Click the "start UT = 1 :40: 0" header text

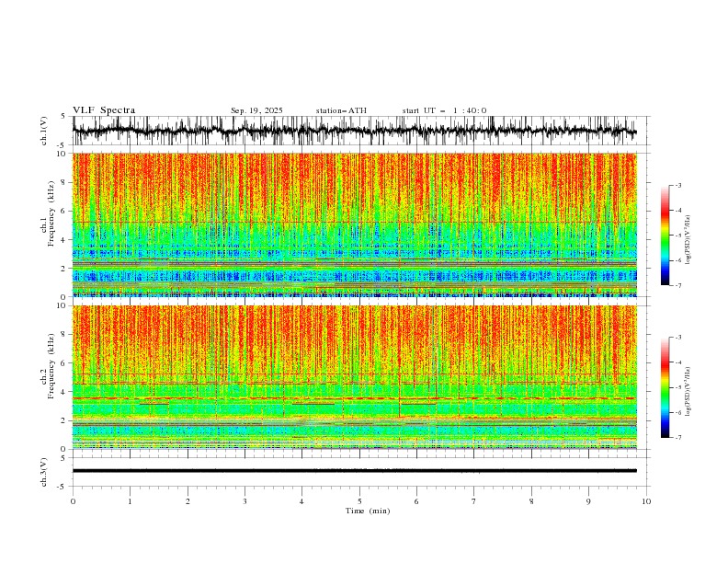tap(444, 110)
